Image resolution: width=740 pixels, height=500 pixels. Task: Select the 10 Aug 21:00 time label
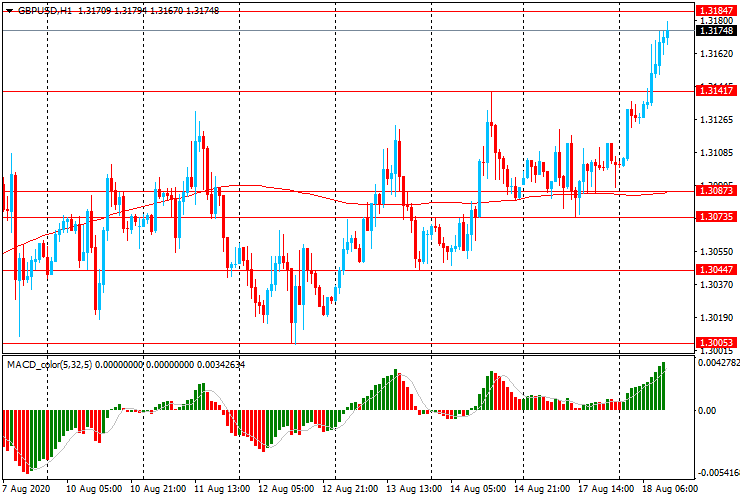159,491
